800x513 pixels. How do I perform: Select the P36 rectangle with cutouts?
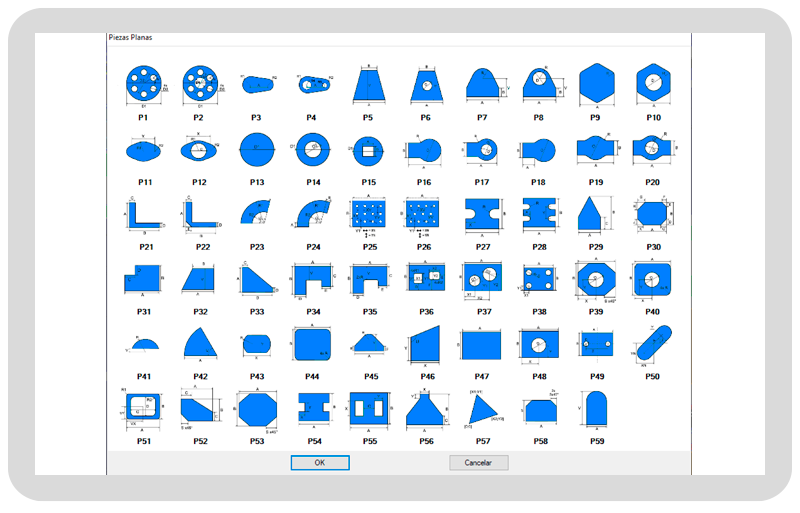425,279
